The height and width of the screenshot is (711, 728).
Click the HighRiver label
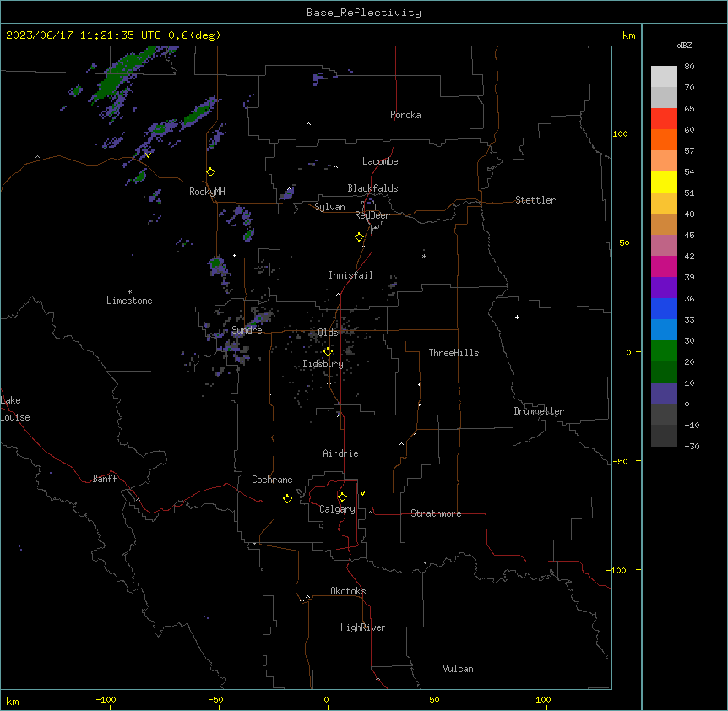click(x=363, y=627)
